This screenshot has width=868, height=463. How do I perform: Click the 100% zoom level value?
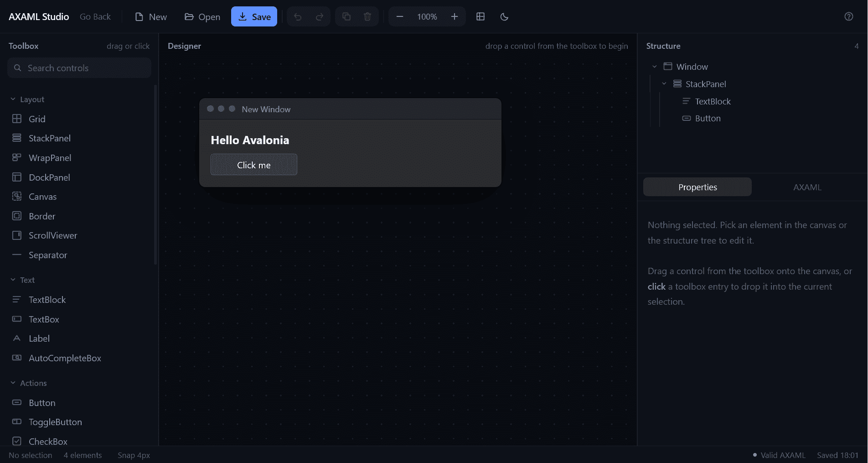coord(427,17)
